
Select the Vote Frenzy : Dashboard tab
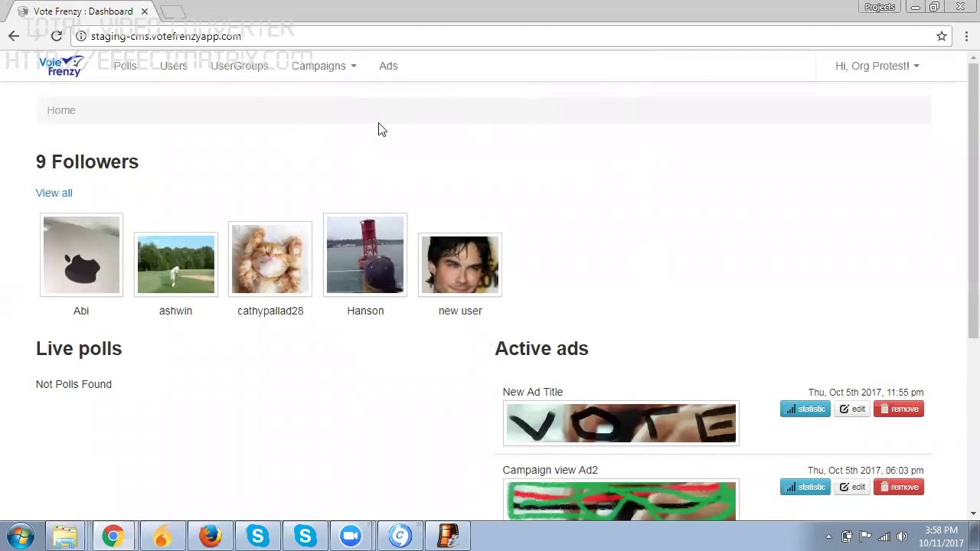point(83,11)
